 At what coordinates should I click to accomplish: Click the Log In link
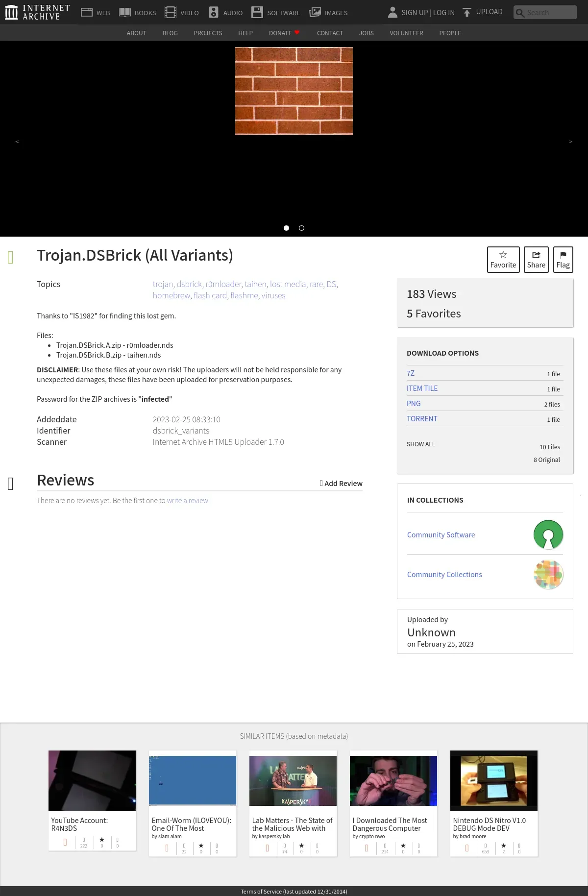(x=444, y=12)
